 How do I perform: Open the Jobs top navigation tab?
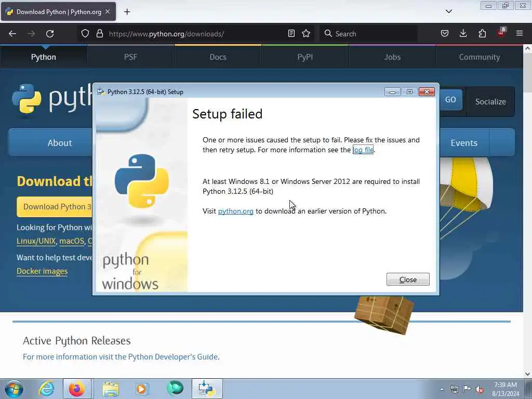click(392, 57)
